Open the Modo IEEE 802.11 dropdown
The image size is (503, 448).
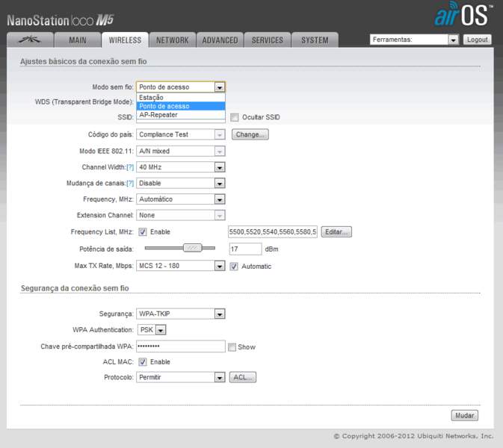pyautogui.click(x=181, y=152)
